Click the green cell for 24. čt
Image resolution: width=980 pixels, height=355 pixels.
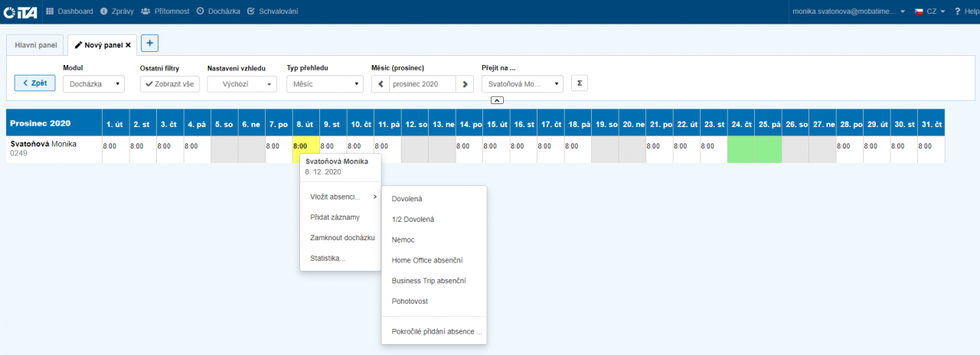point(740,149)
